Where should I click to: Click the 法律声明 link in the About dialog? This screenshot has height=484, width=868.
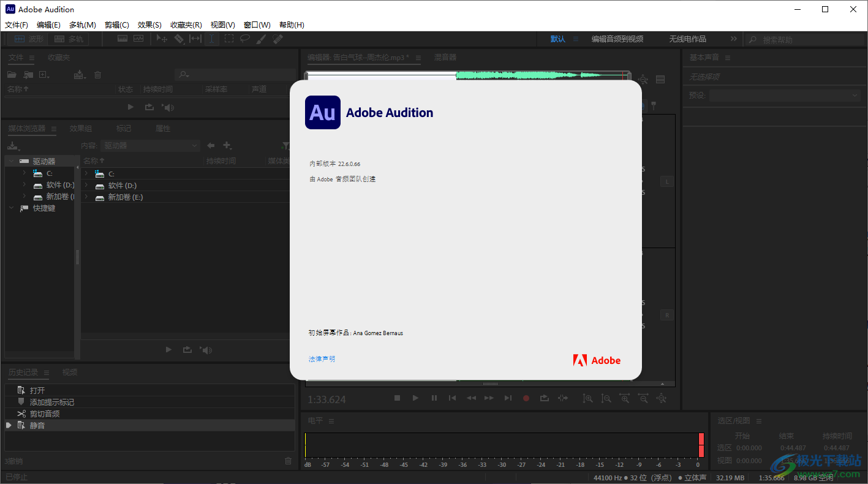click(321, 359)
